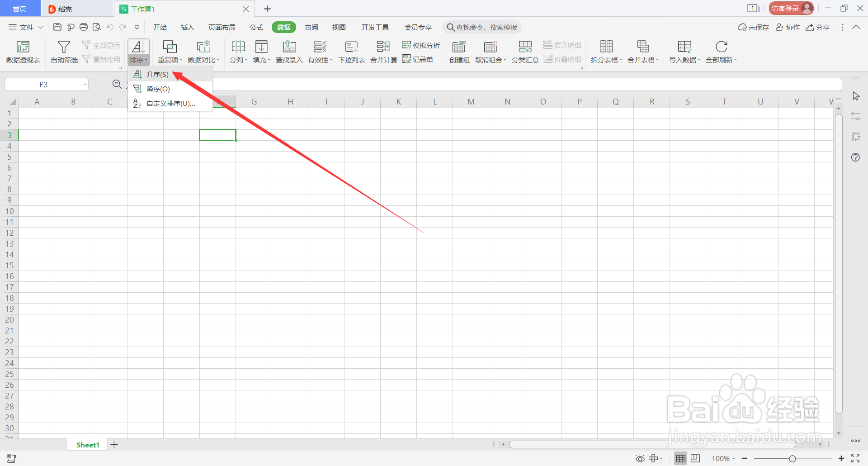Switch to Page Break view icon
This screenshot has height=466, width=868.
coord(695,459)
